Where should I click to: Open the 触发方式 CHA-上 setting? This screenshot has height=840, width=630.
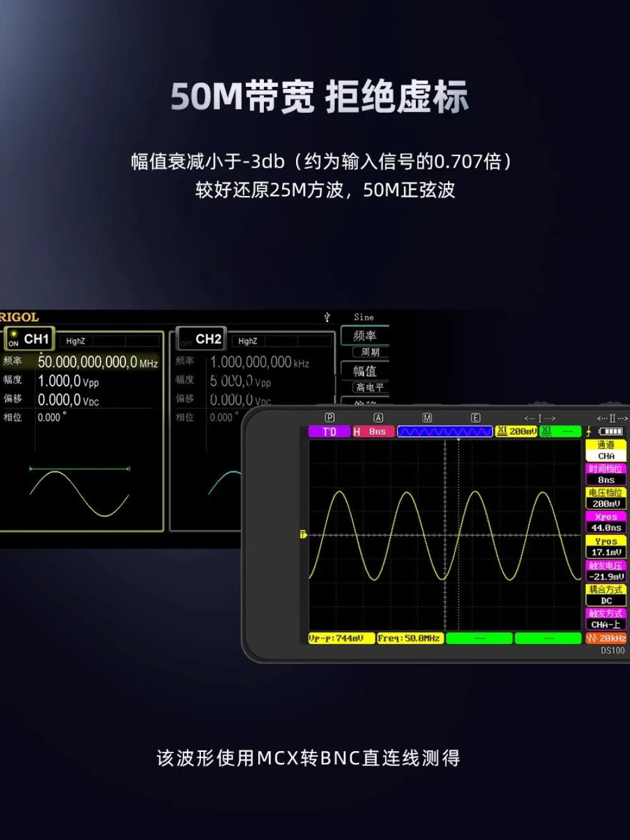coord(605,619)
